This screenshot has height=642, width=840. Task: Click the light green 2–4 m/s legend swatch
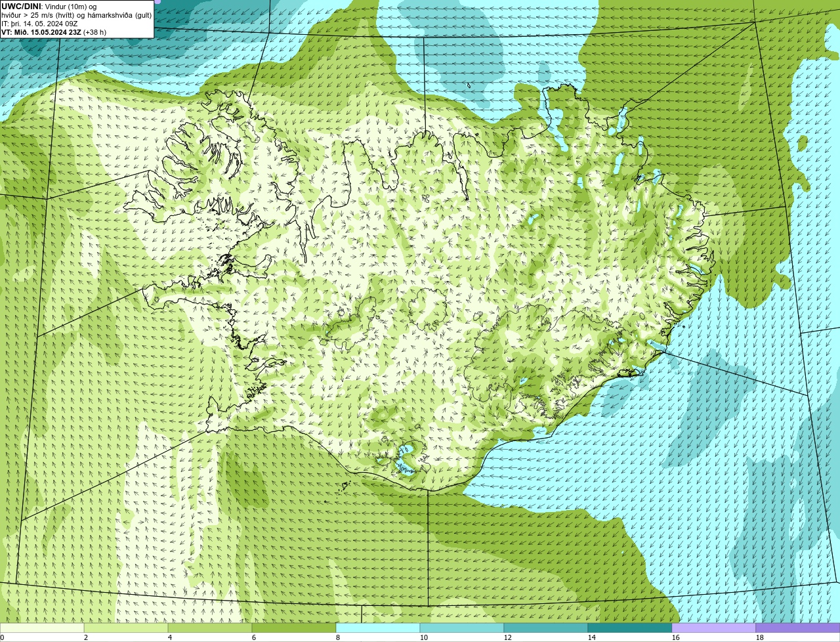pyautogui.click(x=126, y=628)
